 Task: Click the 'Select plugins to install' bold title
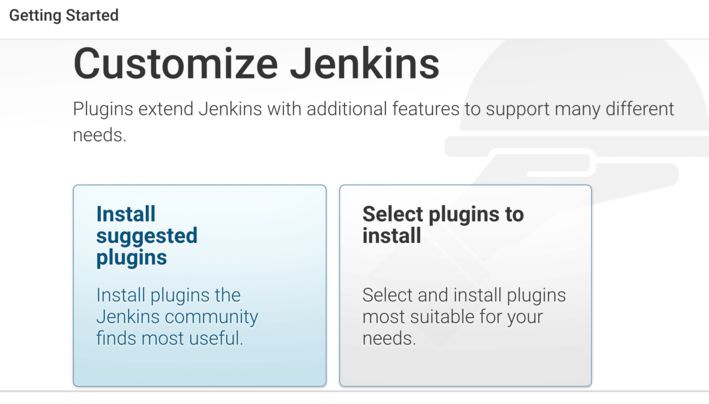pos(443,225)
